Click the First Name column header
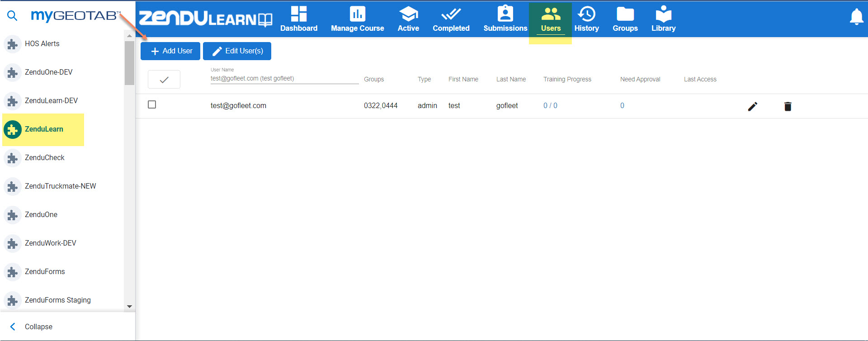 [463, 79]
